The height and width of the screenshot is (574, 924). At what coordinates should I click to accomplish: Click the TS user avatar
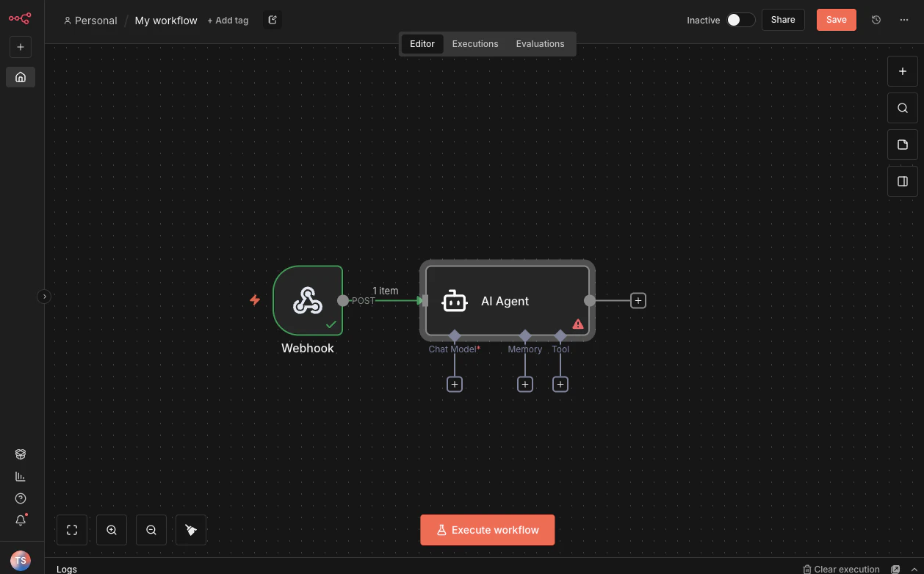coord(21,560)
